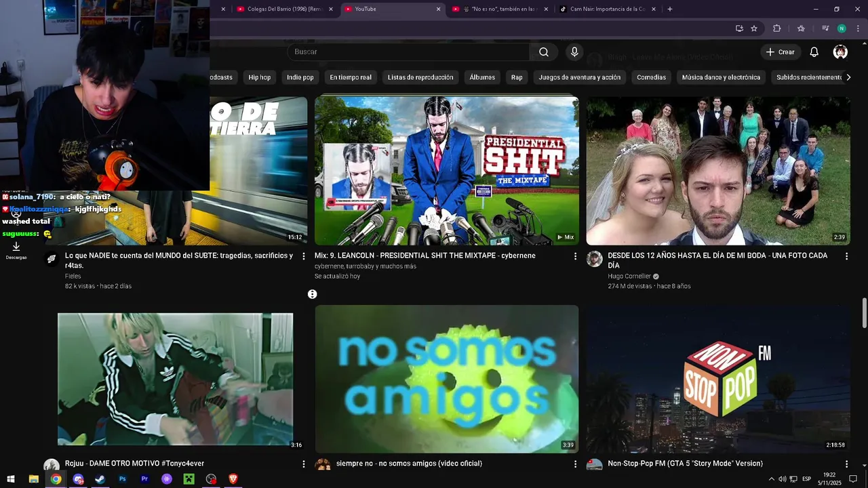868x488 pixels.
Task: Select the Álbumes chip
Action: pos(482,77)
